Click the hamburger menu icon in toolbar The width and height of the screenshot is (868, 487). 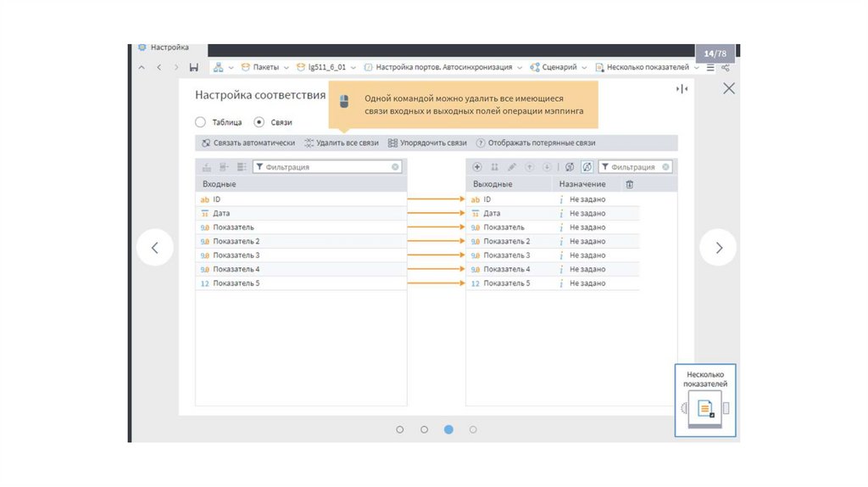[x=710, y=67]
